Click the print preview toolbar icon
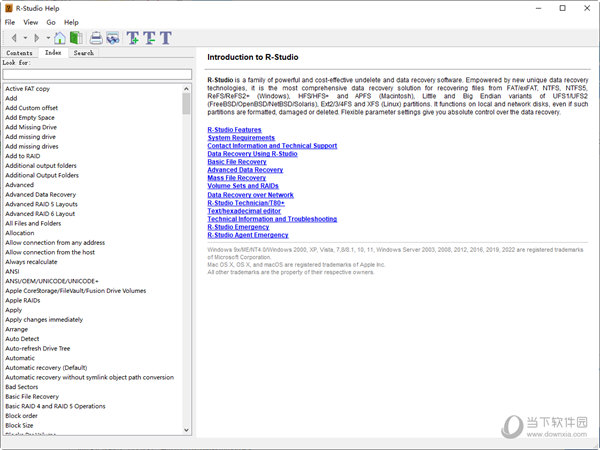Screen dimensions: 600x450 113,38
